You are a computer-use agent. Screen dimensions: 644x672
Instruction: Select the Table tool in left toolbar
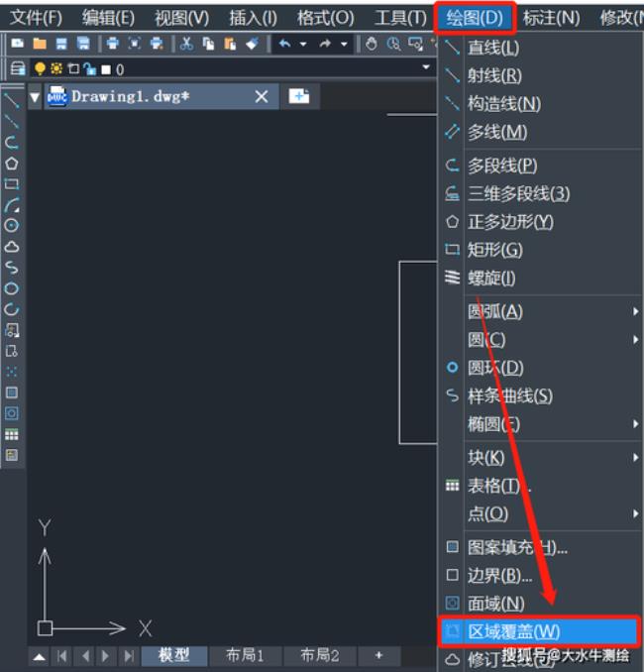click(x=12, y=435)
